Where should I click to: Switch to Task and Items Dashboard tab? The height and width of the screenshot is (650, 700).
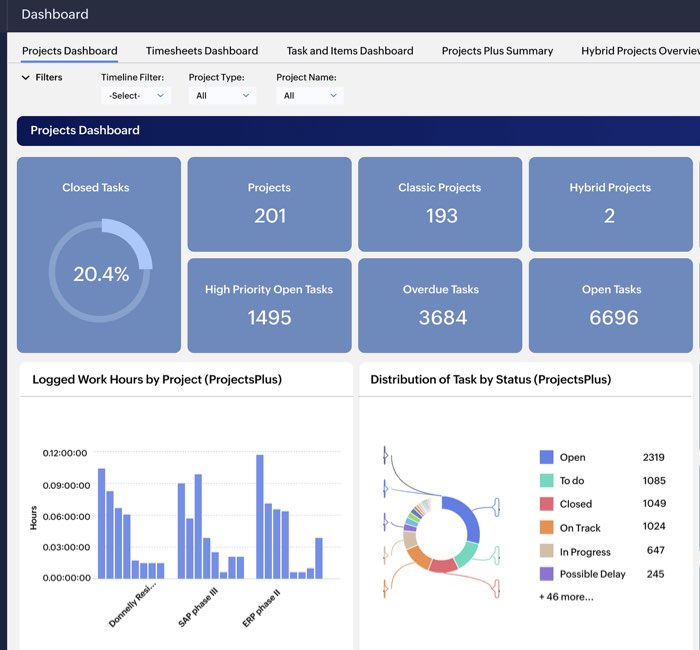tap(349, 51)
